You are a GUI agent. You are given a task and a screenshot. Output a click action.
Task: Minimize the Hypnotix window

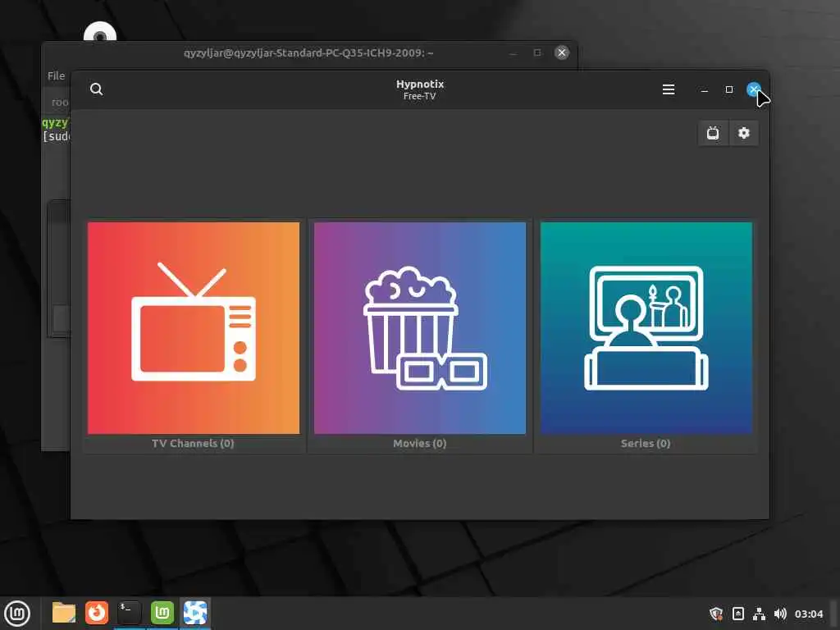coord(705,89)
